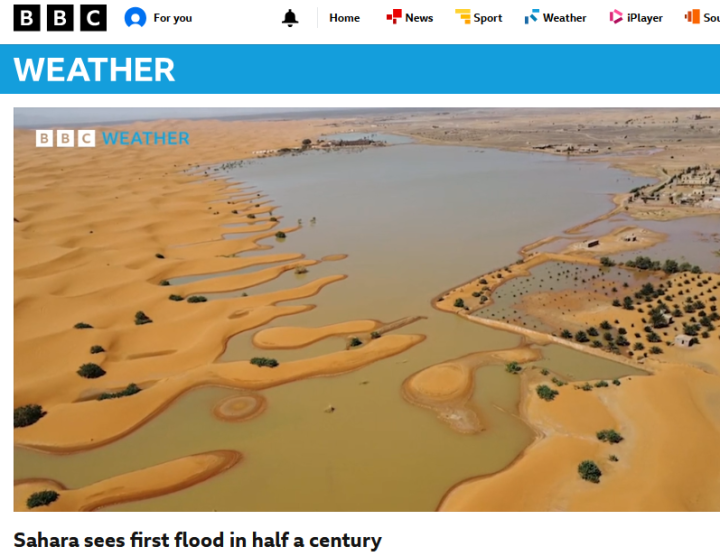Click the BBC Weather watermark on image
This screenshot has width=720, height=556.
(112, 138)
